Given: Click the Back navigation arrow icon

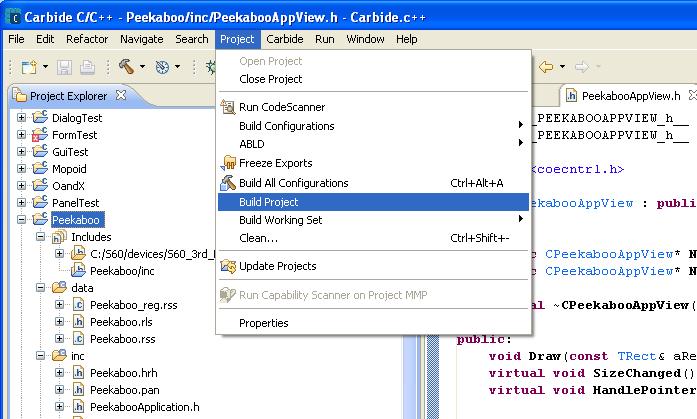Looking at the screenshot, I should pos(546,67).
